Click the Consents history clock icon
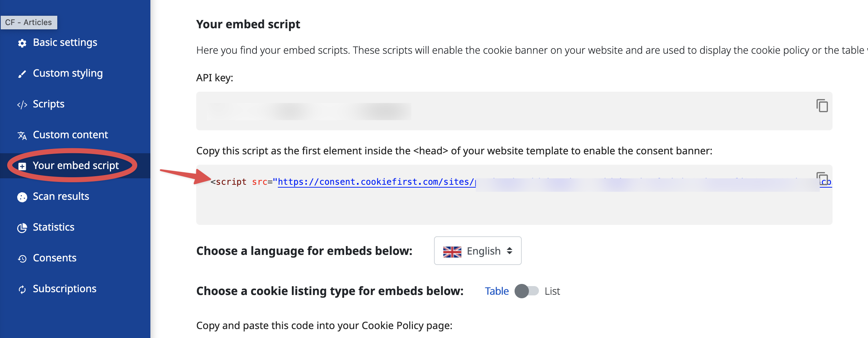Image resolution: width=868 pixels, height=338 pixels. [22, 259]
